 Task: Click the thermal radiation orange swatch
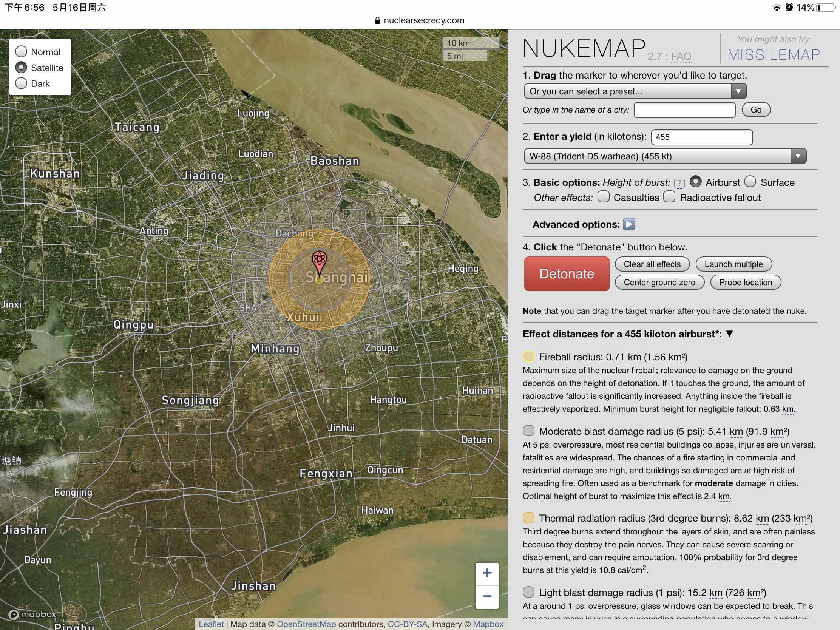[528, 517]
